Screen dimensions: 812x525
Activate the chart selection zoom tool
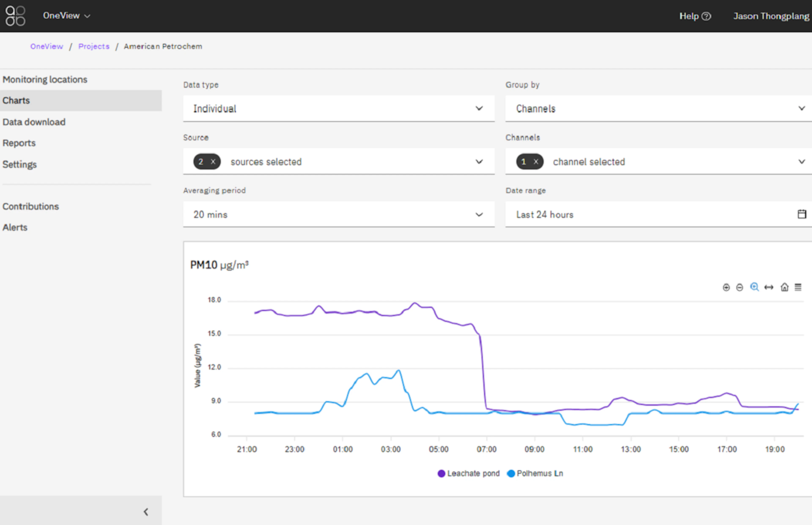tap(754, 287)
